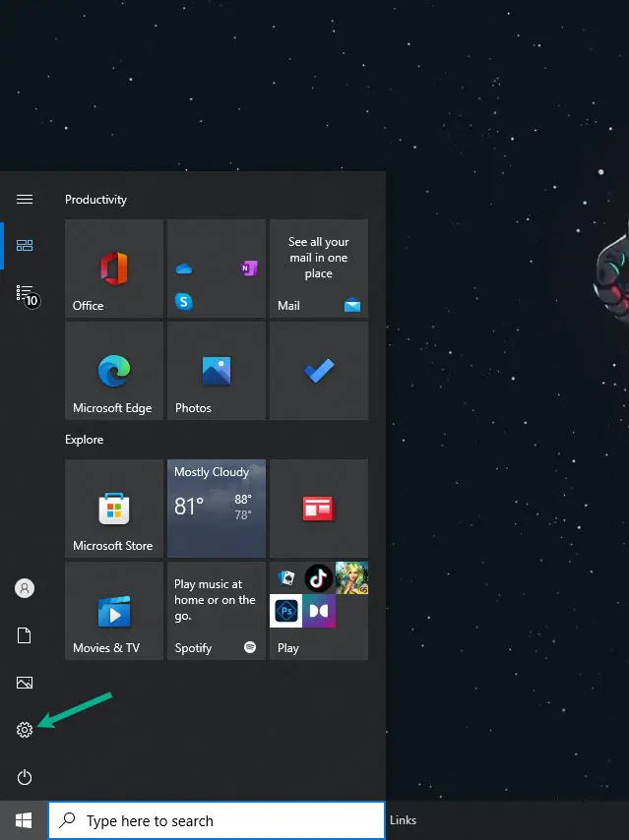
Task: Open Solitaire cards icon in Play folder
Action: point(286,578)
